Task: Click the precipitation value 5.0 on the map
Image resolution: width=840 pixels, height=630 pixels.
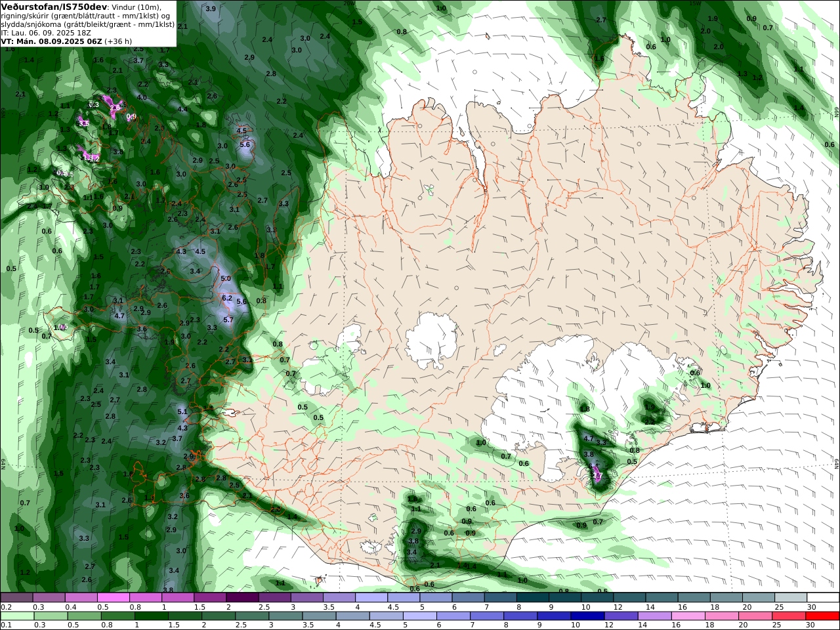Action: [x=226, y=279]
